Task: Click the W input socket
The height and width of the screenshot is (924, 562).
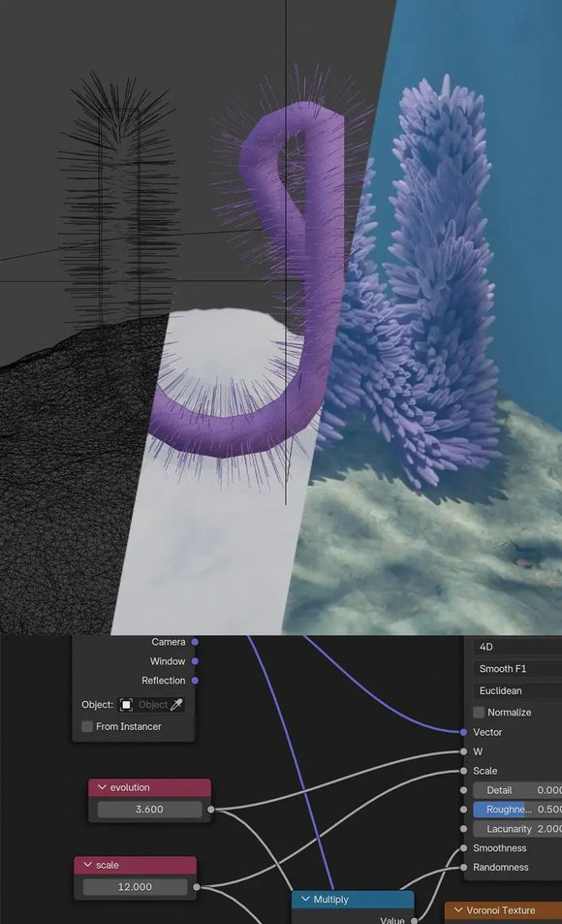Action: tap(463, 751)
